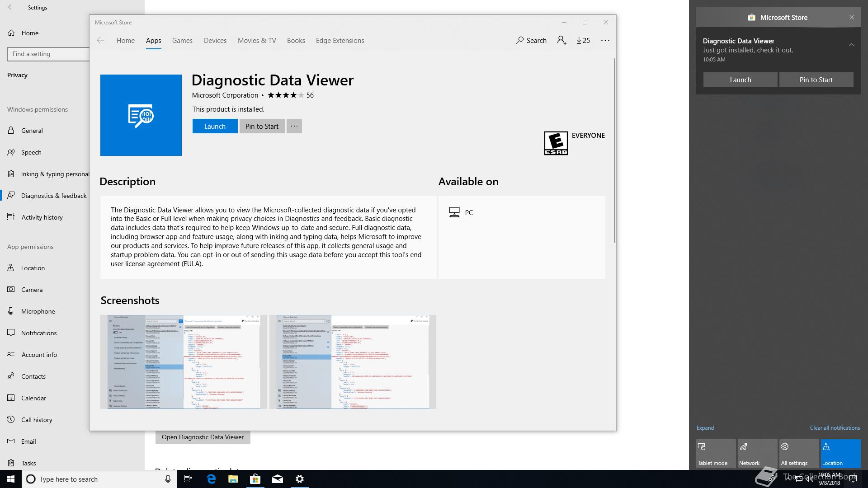Open the more options button beside Pin to Start

pos(294,126)
